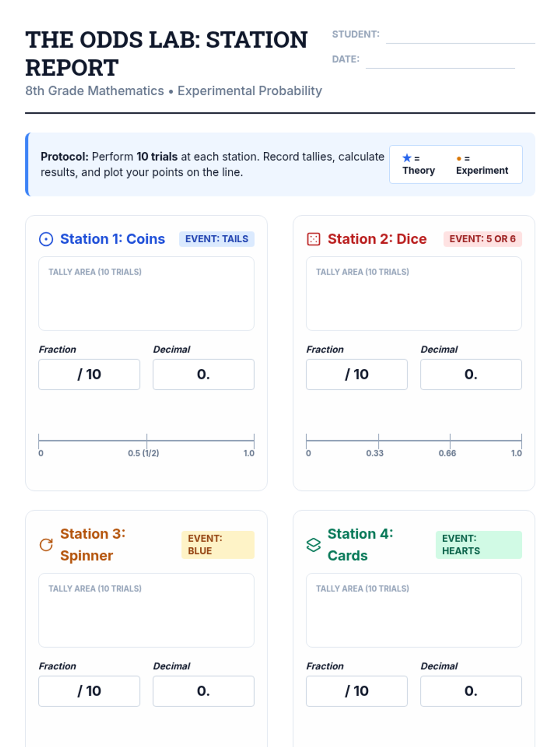Click the 0.5 (1/2) tick on Coins line

[147, 440]
